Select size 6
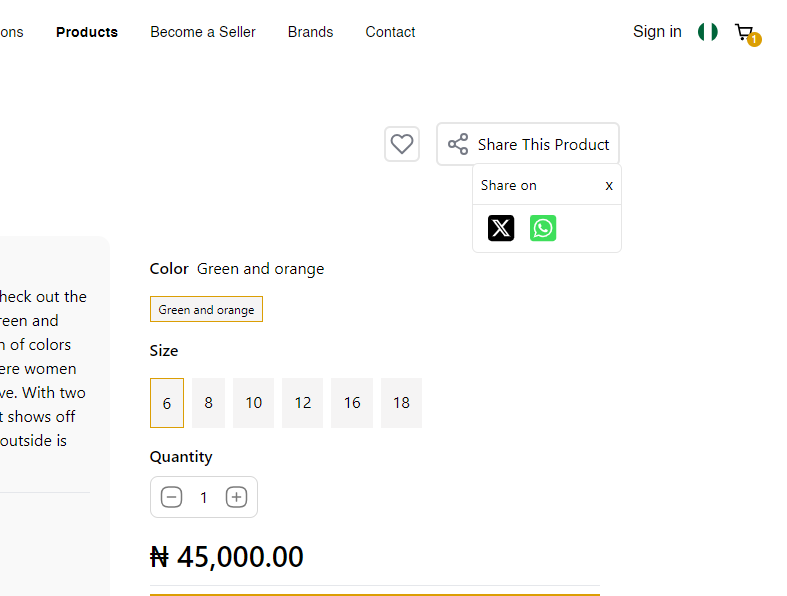Screen dimensions: 787x596 click(167, 403)
